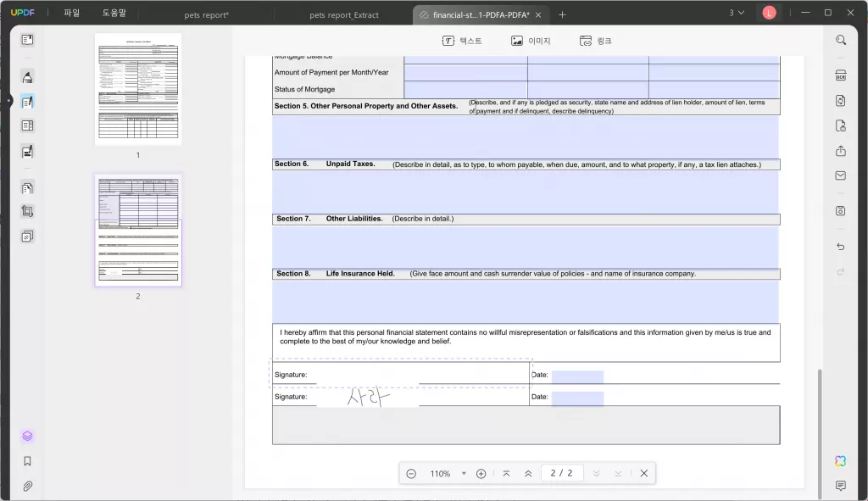868x501 pixels.
Task: Click the Amount of Payment first field
Action: (x=465, y=73)
